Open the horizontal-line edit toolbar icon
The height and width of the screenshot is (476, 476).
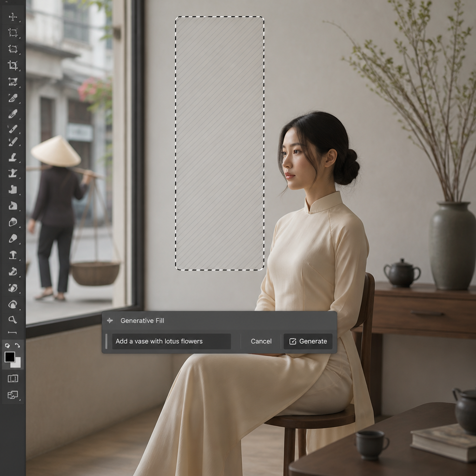[13, 333]
